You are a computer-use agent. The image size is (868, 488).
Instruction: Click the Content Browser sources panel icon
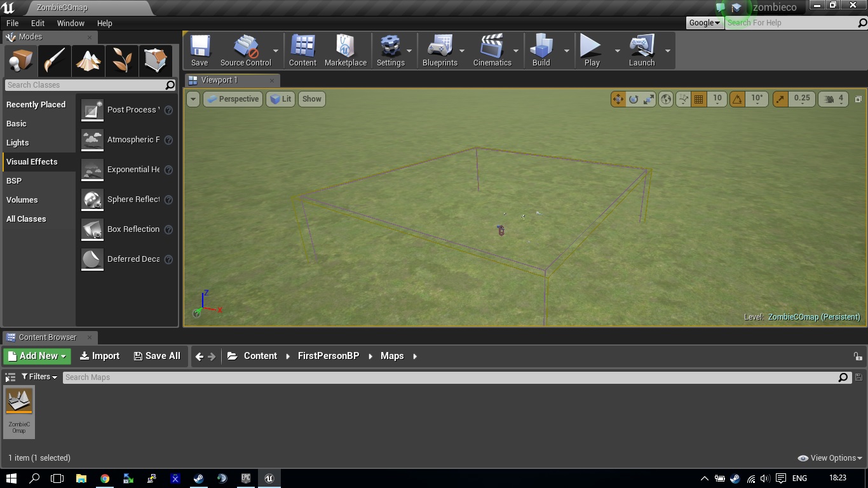(x=10, y=377)
